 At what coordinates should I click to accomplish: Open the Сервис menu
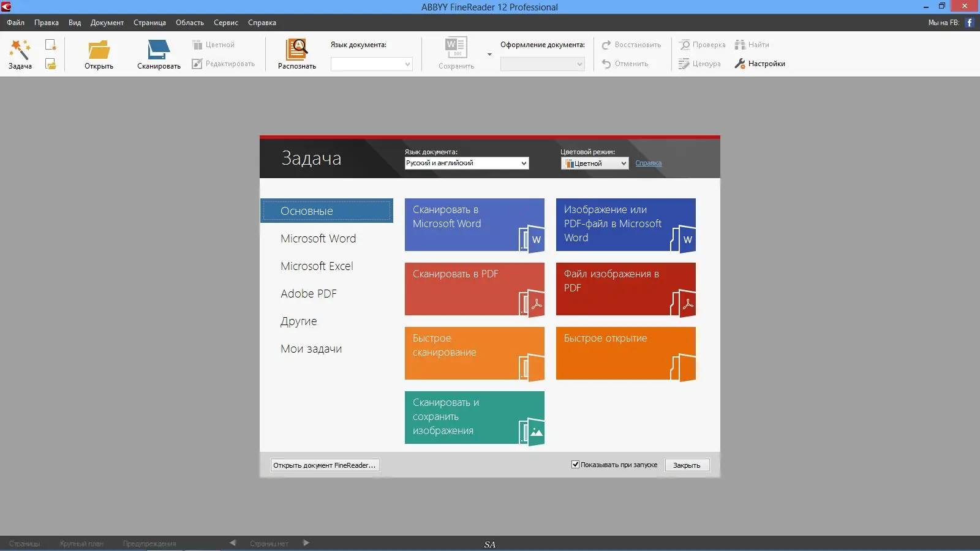(226, 23)
